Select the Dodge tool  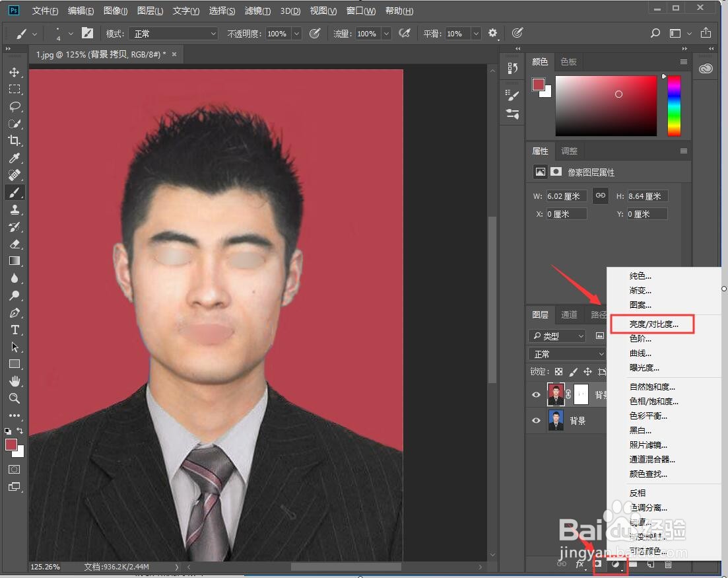pos(15,295)
